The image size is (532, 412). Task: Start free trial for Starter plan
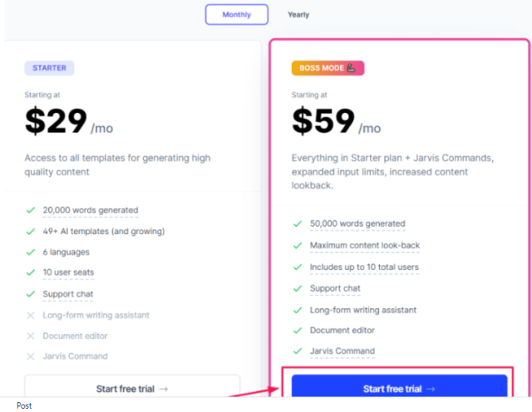pos(132,386)
